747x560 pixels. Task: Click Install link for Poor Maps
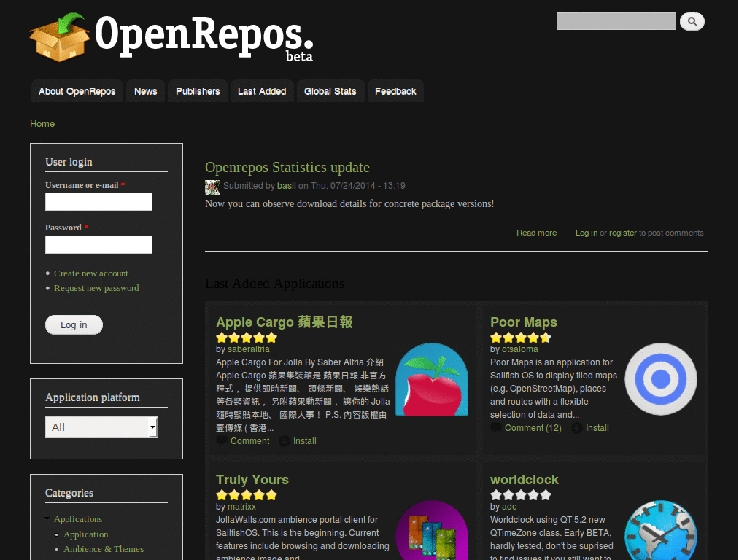click(597, 427)
